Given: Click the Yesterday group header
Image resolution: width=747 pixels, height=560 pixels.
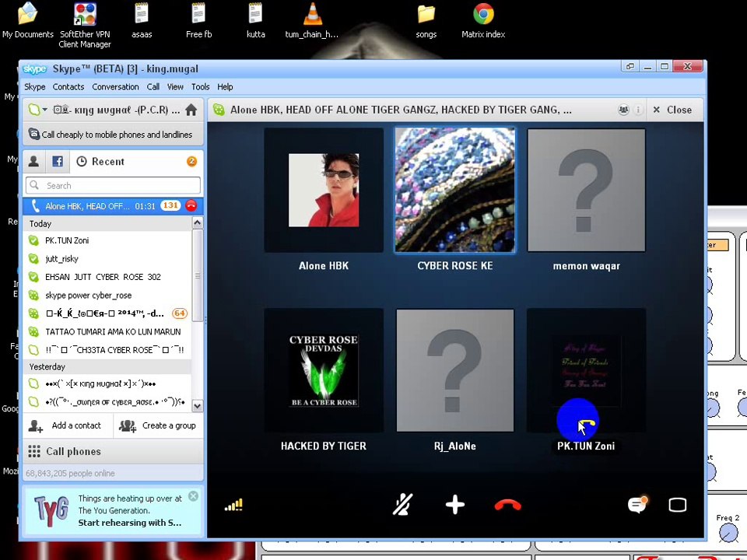Looking at the screenshot, I should 107,366.
